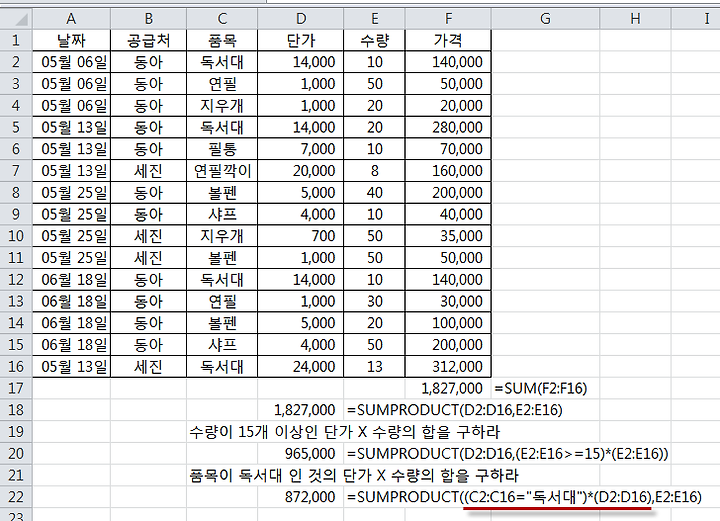The width and height of the screenshot is (720, 521).
Task: Select column E header
Action: click(374, 19)
